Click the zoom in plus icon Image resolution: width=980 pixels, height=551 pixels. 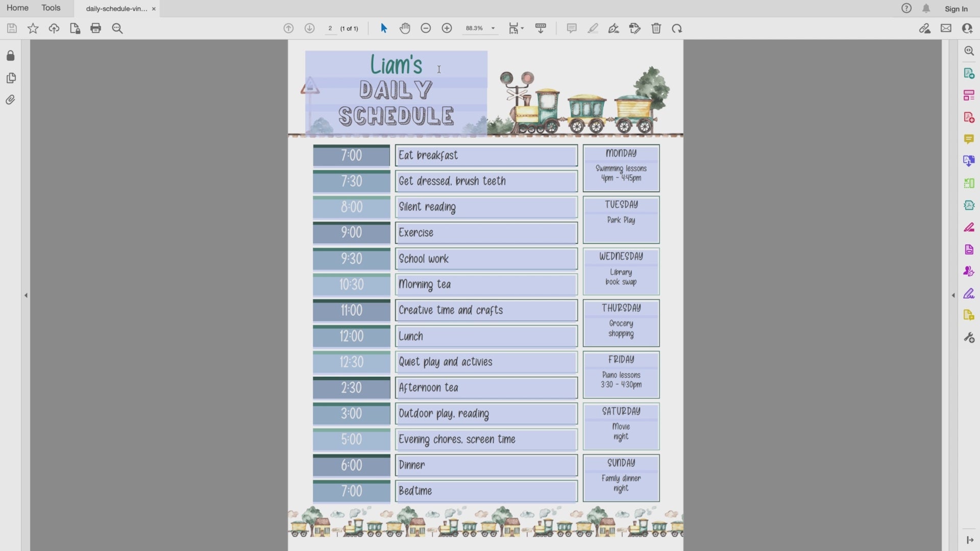447,29
